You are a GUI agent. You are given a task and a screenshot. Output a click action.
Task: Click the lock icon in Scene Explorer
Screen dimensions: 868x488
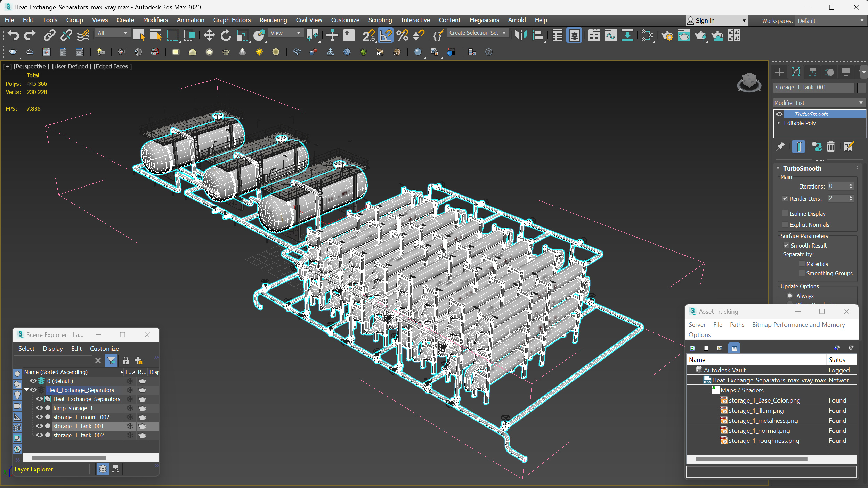point(125,361)
